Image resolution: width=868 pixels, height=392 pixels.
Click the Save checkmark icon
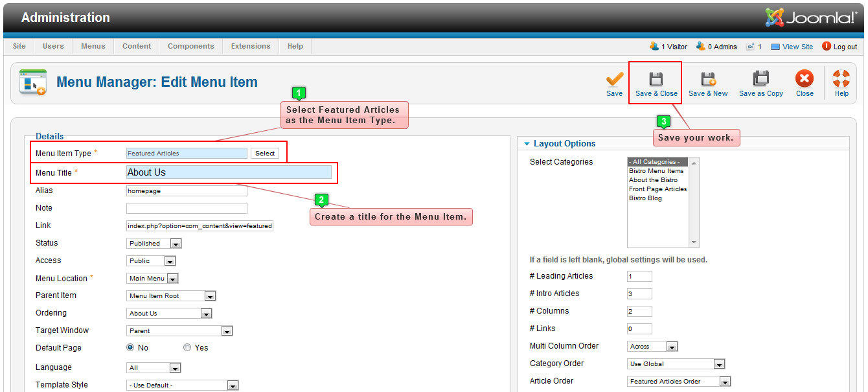[x=614, y=80]
